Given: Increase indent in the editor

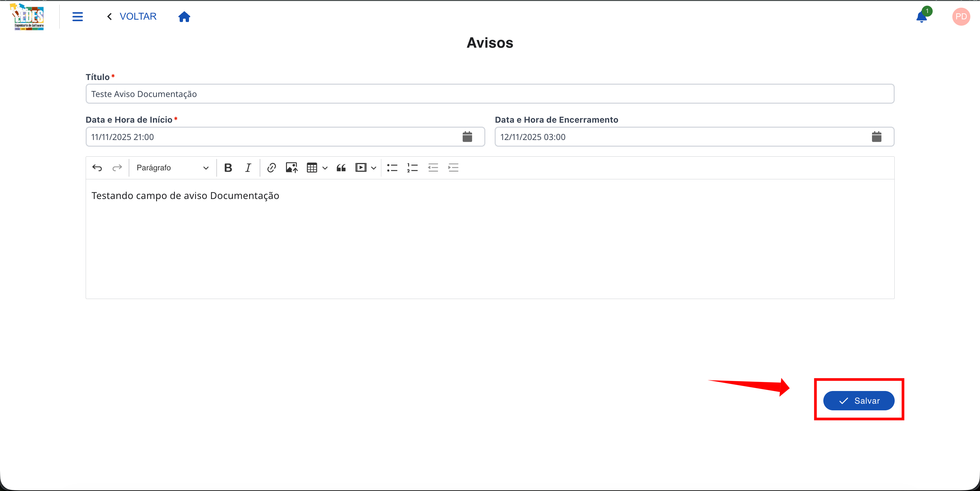Looking at the screenshot, I should pos(453,168).
